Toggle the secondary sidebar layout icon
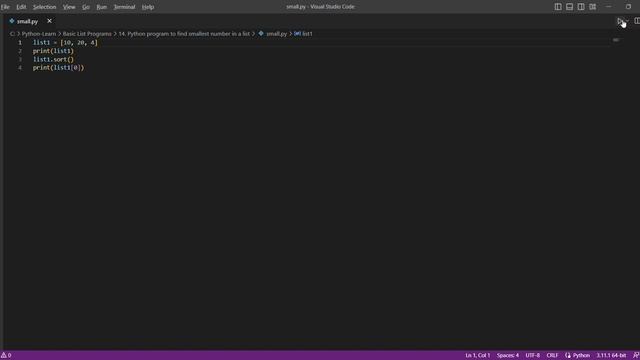This screenshot has width=640, height=360. tap(581, 7)
